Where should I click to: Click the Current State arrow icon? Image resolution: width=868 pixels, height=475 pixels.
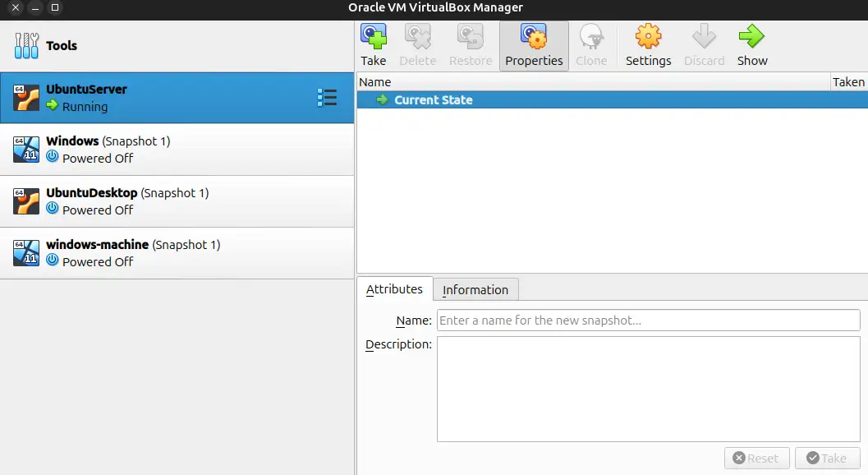(x=382, y=99)
